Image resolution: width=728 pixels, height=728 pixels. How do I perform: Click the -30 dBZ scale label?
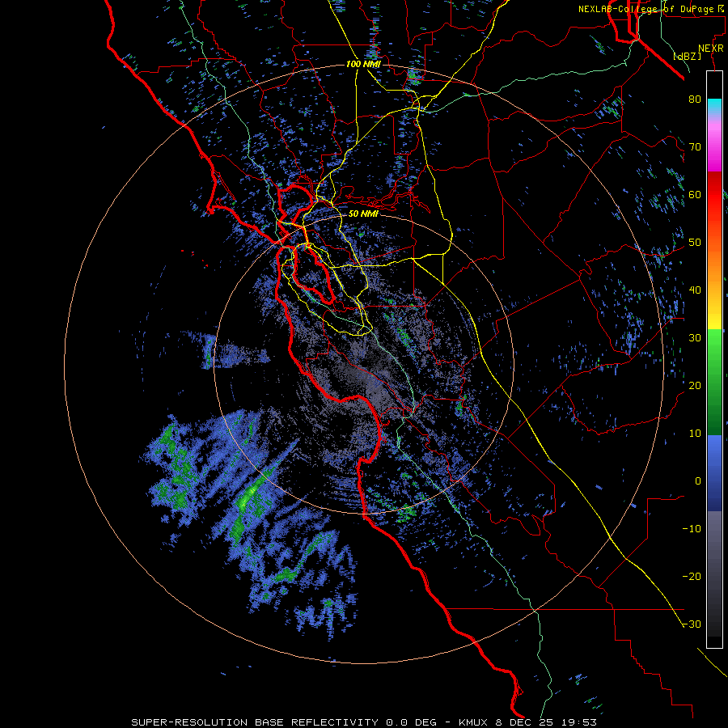coord(692,624)
